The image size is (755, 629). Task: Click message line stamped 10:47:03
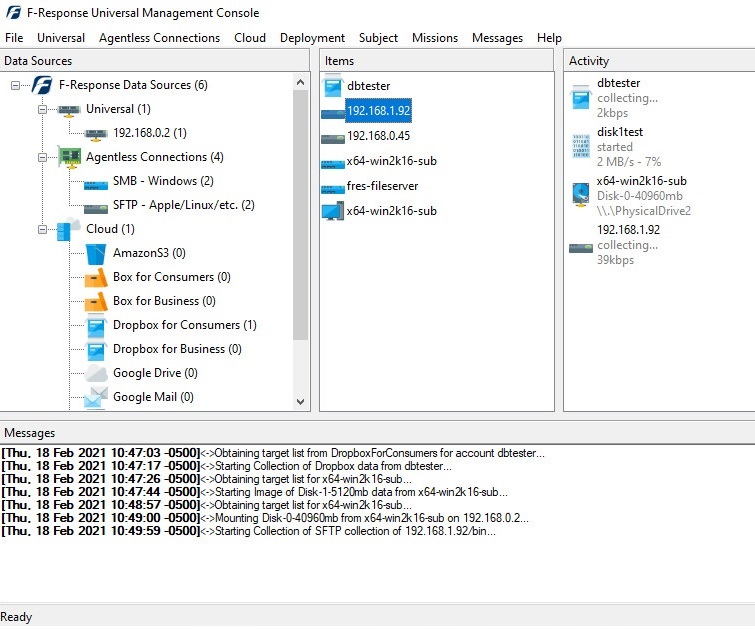273,453
